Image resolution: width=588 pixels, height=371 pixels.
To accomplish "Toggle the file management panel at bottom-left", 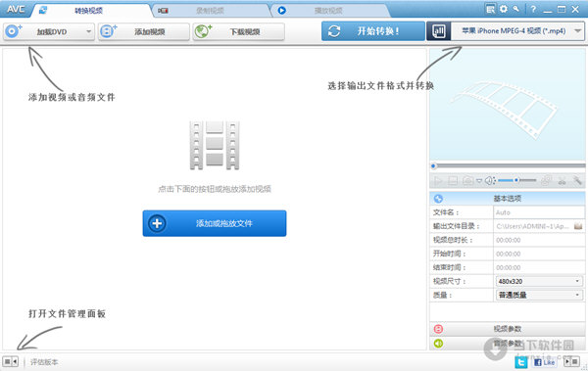I will point(10,361).
